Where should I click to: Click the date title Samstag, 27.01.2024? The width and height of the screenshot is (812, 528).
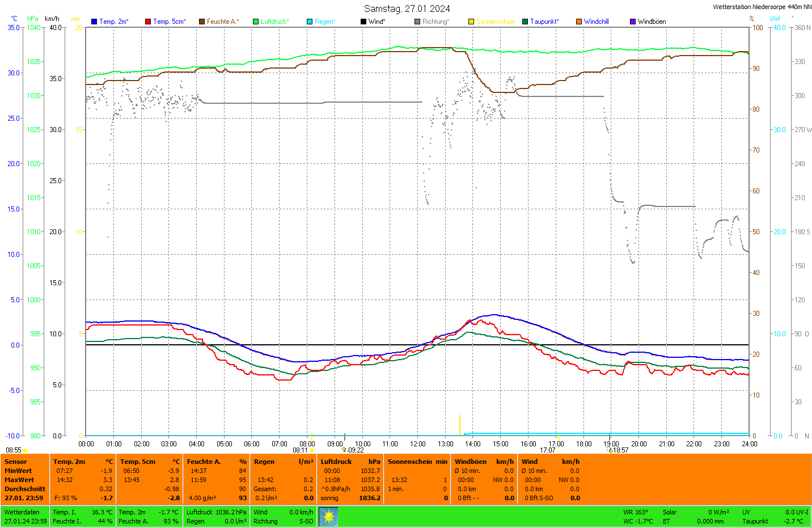407,9
